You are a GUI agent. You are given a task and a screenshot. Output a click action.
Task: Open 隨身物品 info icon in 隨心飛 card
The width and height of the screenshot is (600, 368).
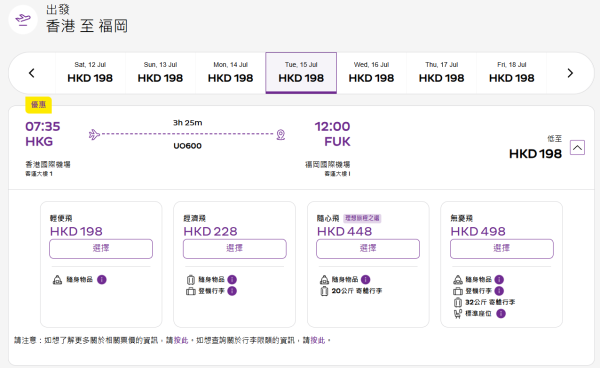(x=365, y=280)
